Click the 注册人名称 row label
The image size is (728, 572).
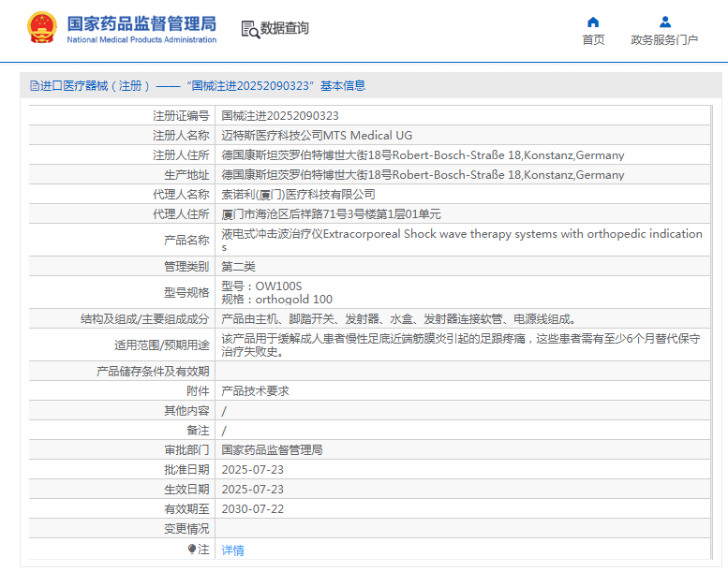(x=181, y=136)
